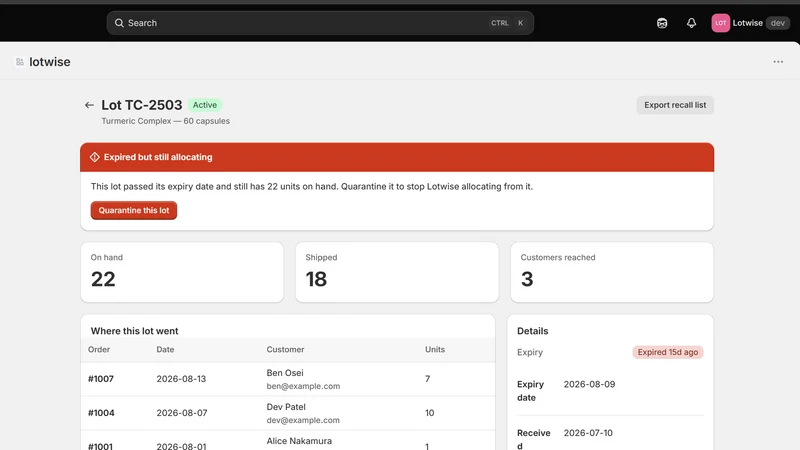Viewport: 800px width, 450px height.
Task: Click email dev@example.com
Action: click(x=303, y=420)
